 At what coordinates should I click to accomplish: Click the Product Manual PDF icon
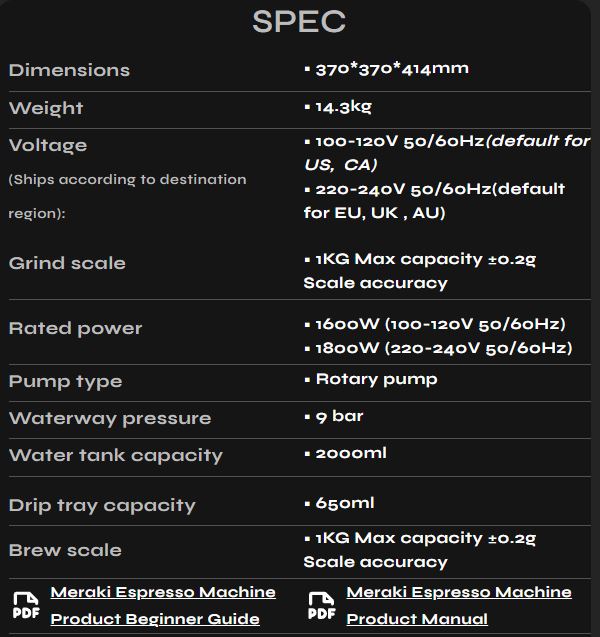tap(322, 605)
